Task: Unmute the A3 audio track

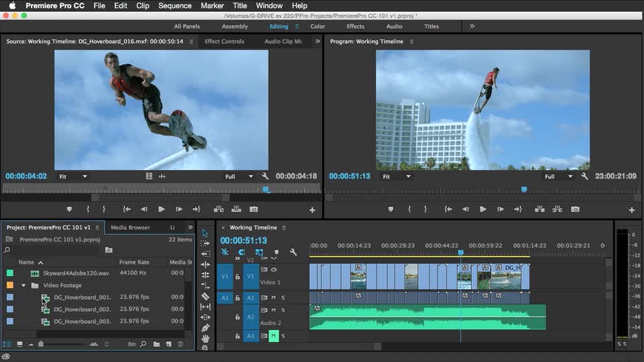Action: coord(274,336)
